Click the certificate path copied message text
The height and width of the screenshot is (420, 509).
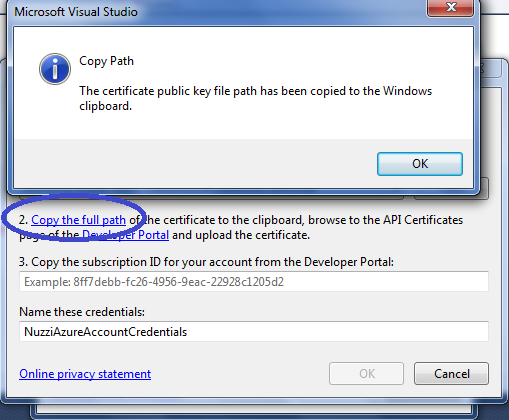tap(255, 98)
